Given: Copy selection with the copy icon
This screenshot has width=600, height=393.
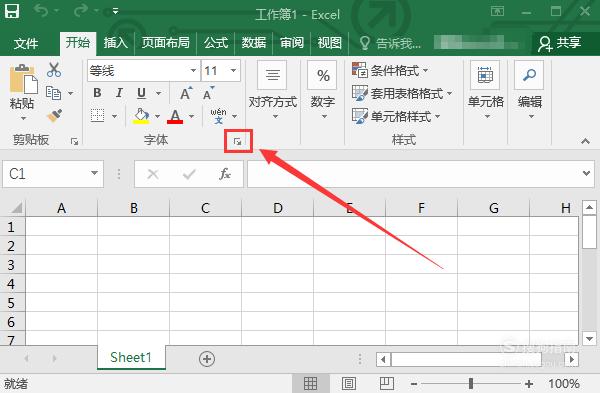Looking at the screenshot, I should pos(54,93).
